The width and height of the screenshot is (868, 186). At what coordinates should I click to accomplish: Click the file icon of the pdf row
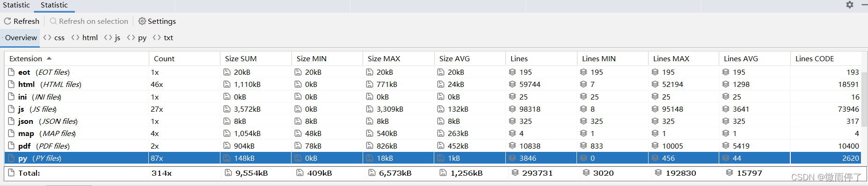click(x=12, y=146)
